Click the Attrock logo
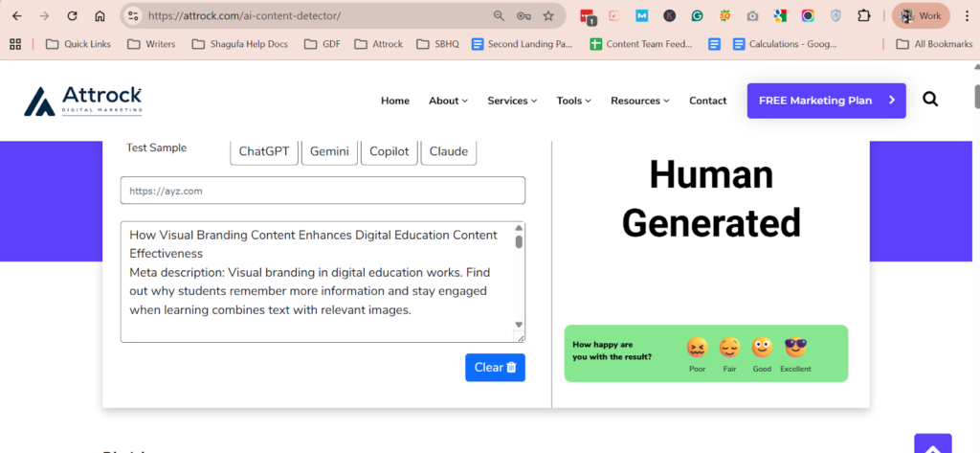This screenshot has height=453, width=980. (83, 101)
